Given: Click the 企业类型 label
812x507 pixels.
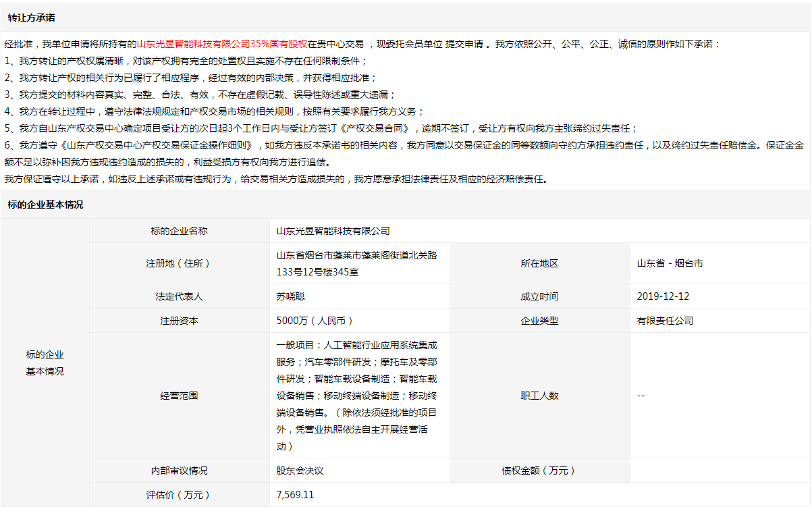Looking at the screenshot, I should tap(539, 321).
